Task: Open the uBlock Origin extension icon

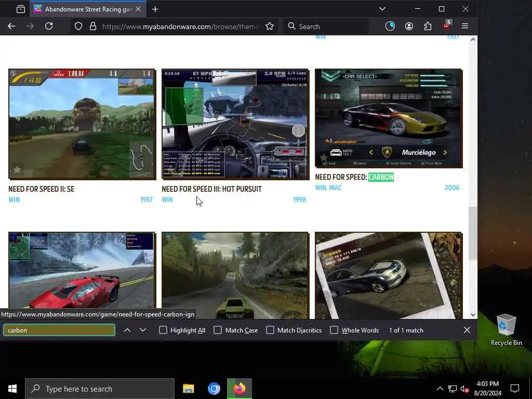Action: [446, 26]
